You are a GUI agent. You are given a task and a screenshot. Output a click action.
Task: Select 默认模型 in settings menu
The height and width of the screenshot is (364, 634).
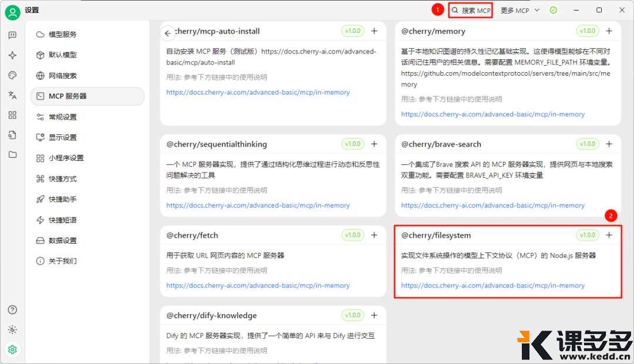(87, 55)
